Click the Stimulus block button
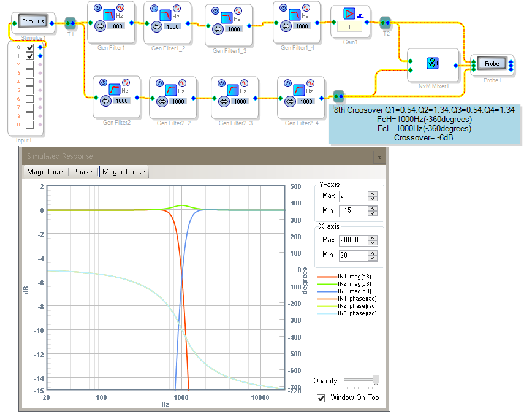This screenshot has height=414, width=532. 33,21
